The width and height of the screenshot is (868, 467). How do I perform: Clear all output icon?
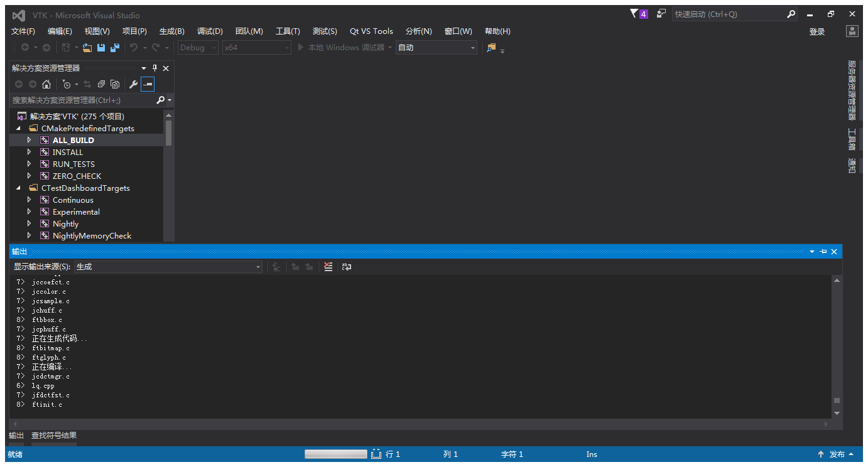pyautogui.click(x=328, y=267)
